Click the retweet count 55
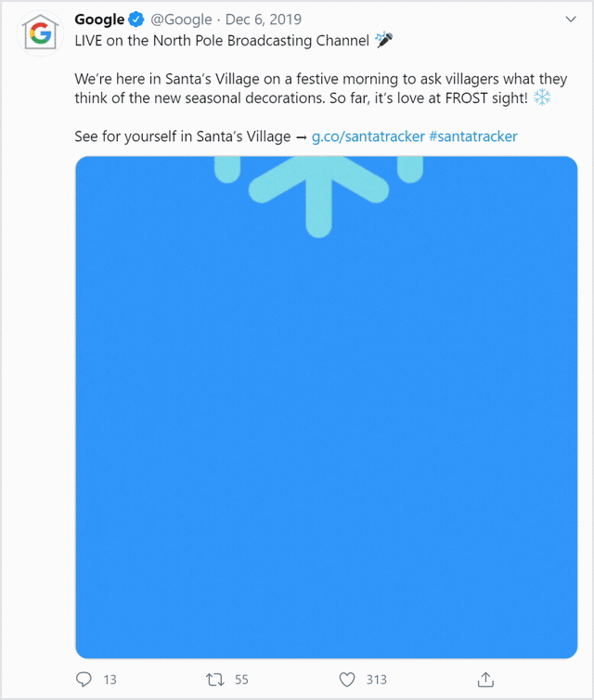This screenshot has width=594, height=700. tap(241, 680)
